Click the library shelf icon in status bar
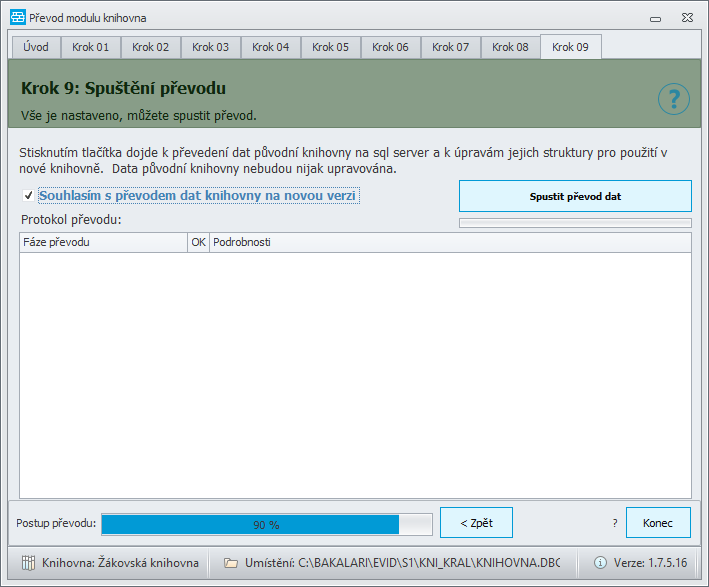This screenshot has height=587, width=709. (x=28, y=563)
